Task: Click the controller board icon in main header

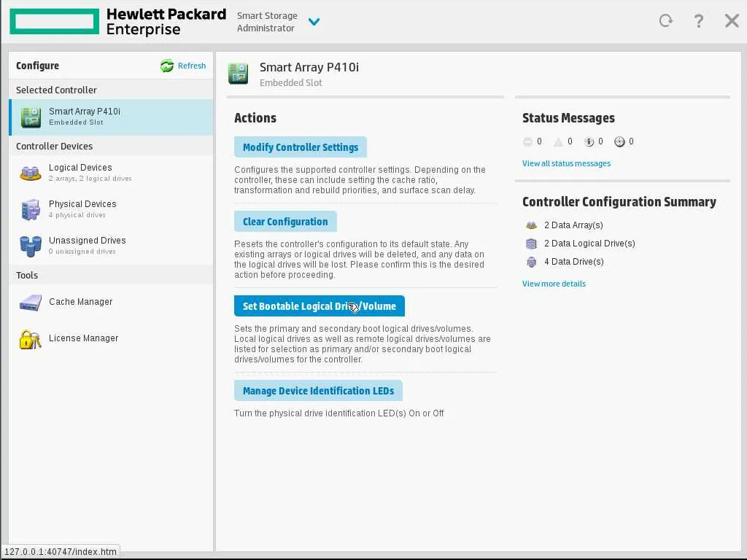Action: [x=239, y=74]
